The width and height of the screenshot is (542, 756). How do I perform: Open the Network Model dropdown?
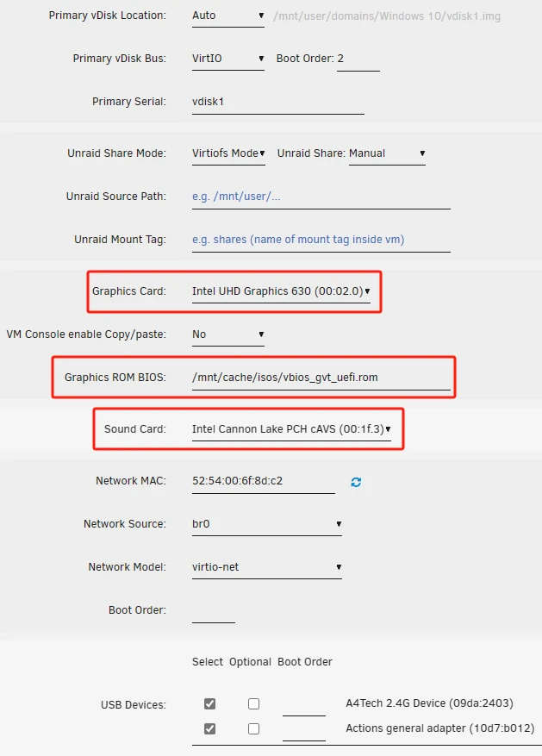(267, 567)
